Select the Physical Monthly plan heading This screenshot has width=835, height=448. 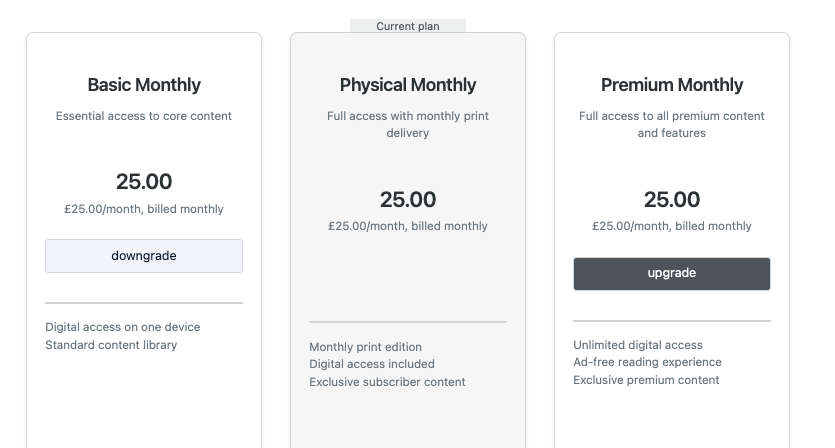(x=408, y=85)
